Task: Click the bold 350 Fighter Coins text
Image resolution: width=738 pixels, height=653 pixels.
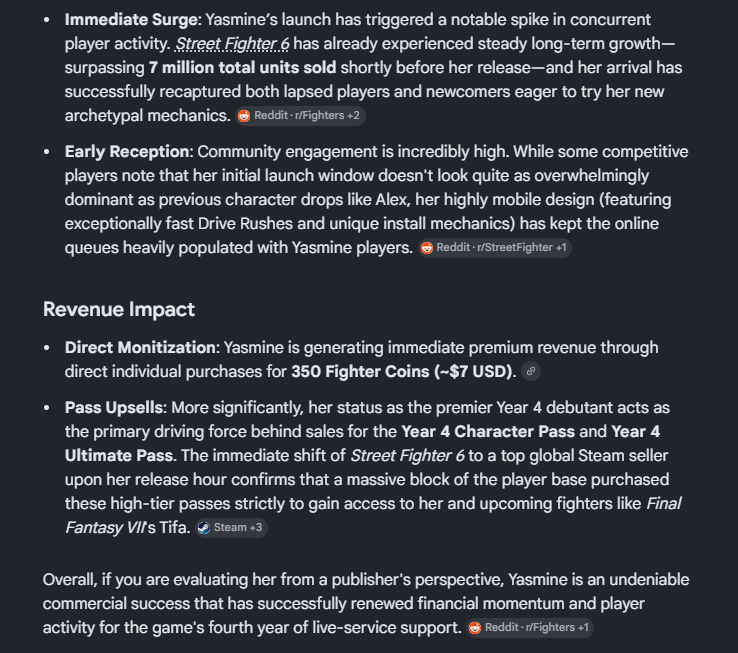Action: coord(360,371)
